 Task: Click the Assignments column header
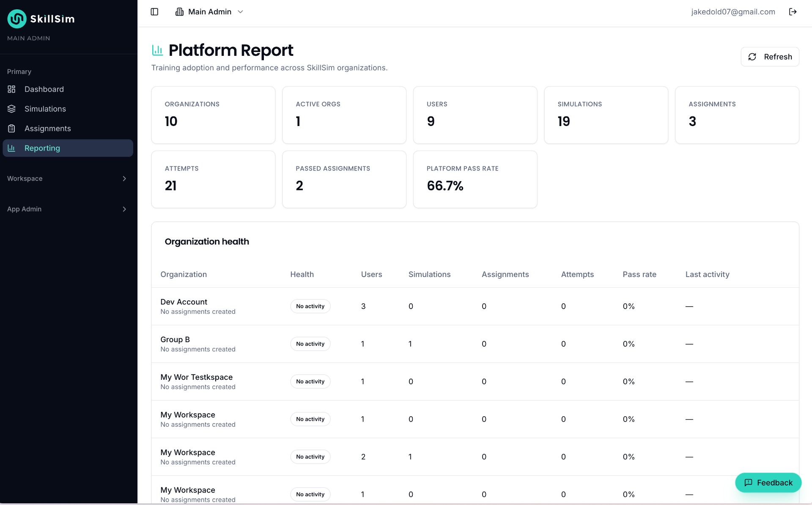[x=505, y=274]
